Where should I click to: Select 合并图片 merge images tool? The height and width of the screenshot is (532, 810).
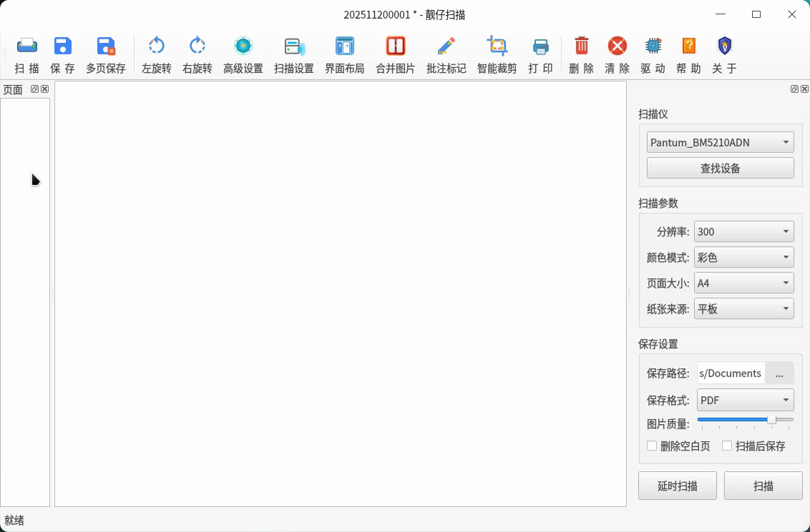(x=395, y=54)
